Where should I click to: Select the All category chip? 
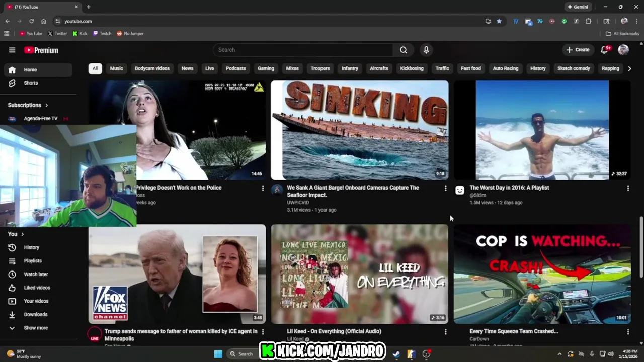point(95,68)
